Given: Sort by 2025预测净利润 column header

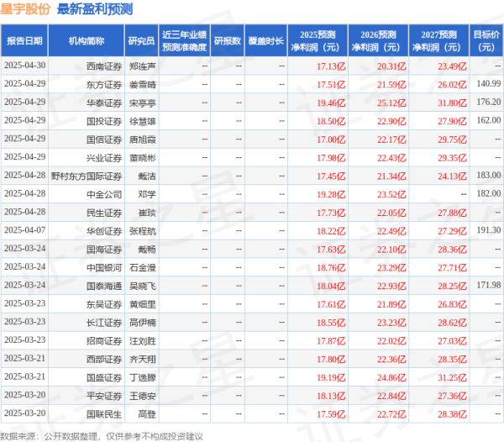Looking at the screenshot, I should click(318, 40).
